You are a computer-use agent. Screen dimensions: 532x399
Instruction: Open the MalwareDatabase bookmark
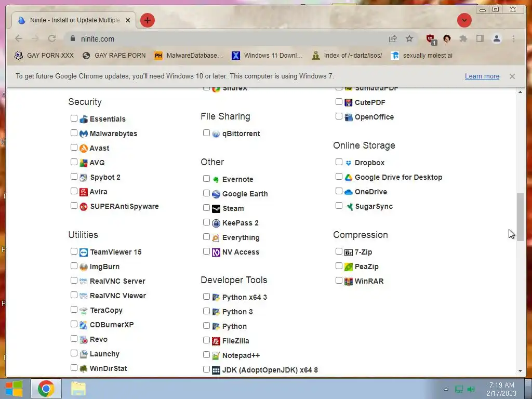point(189,56)
